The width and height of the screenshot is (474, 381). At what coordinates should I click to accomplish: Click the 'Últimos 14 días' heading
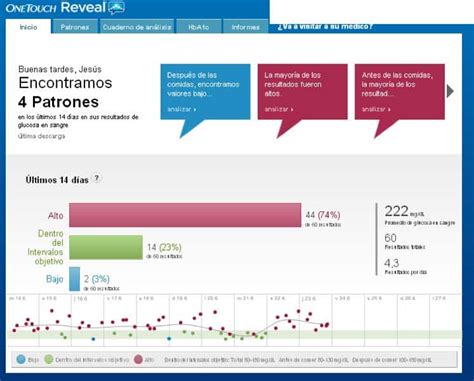click(x=57, y=180)
